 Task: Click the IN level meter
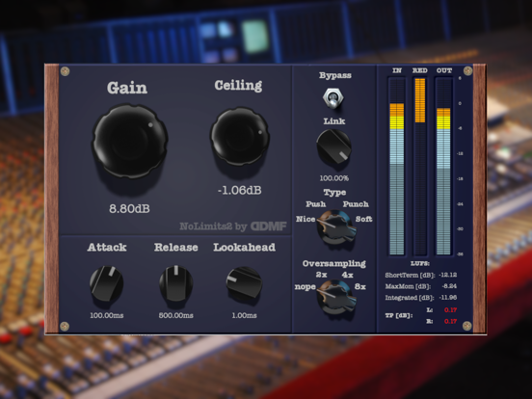tap(397, 166)
